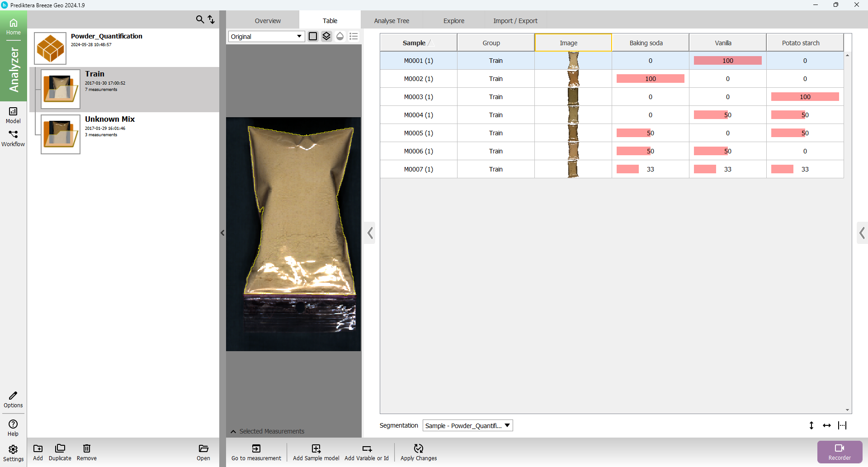Viewport: 868px width, 467px height.
Task: Toggle the blend droplet button
Action: tap(340, 36)
